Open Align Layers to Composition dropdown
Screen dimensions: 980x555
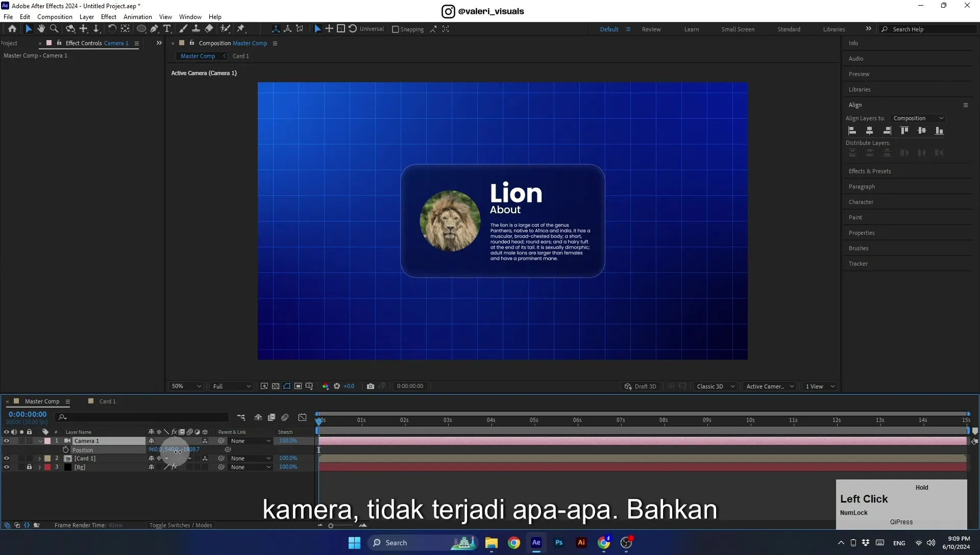click(x=918, y=118)
